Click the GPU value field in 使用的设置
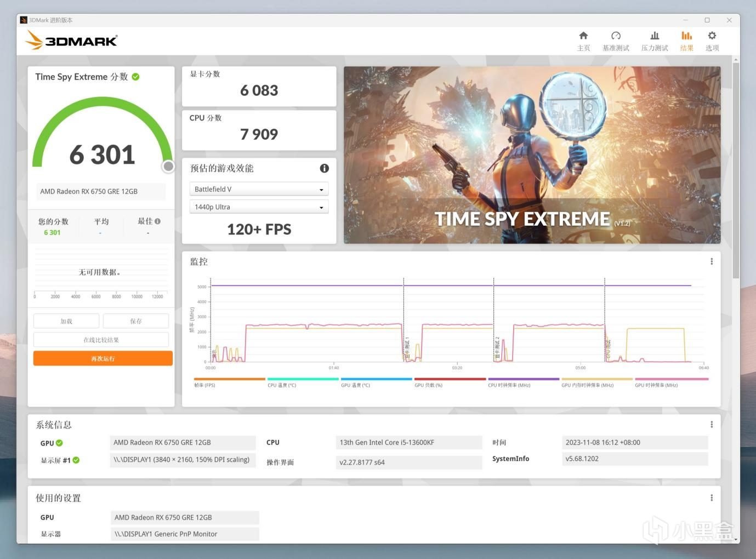This screenshot has height=559, width=756. tap(185, 517)
